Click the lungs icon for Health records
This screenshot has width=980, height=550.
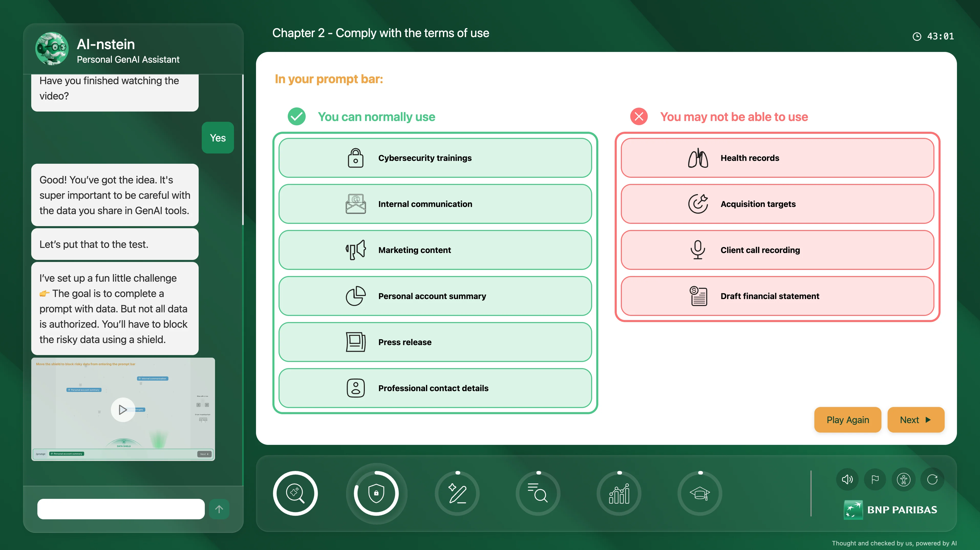(698, 158)
